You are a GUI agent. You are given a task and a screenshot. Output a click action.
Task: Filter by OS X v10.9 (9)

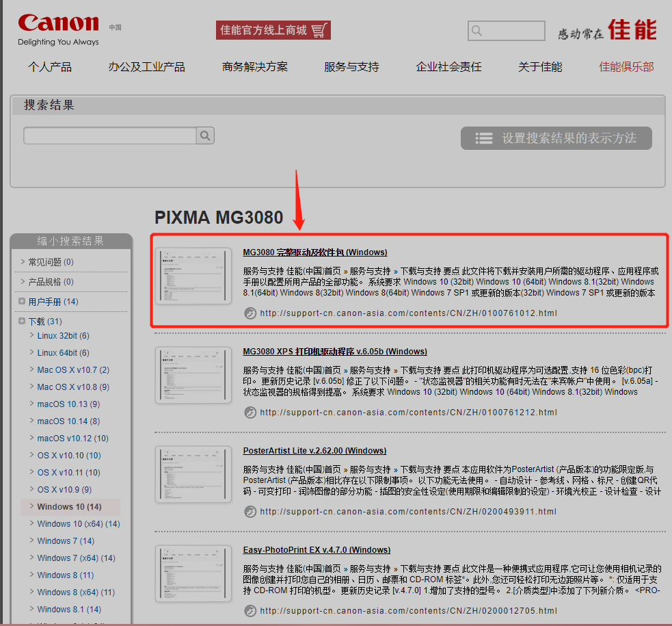tap(64, 490)
